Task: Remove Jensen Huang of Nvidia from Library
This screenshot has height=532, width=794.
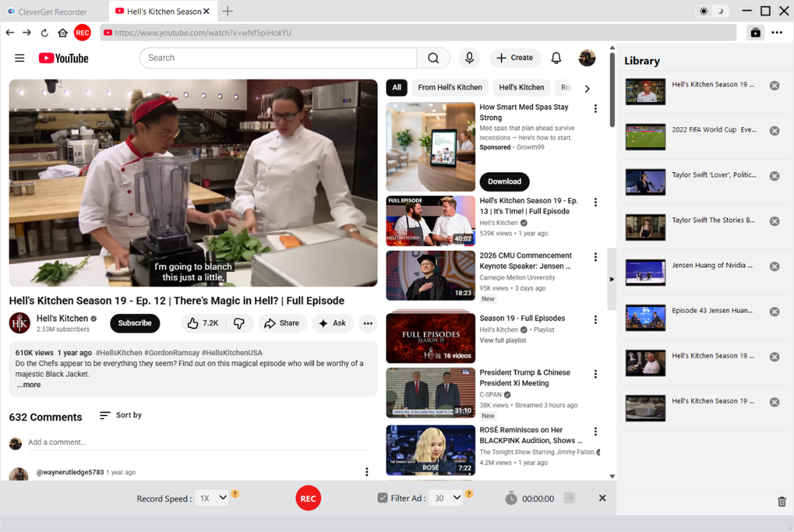Action: 775,267
